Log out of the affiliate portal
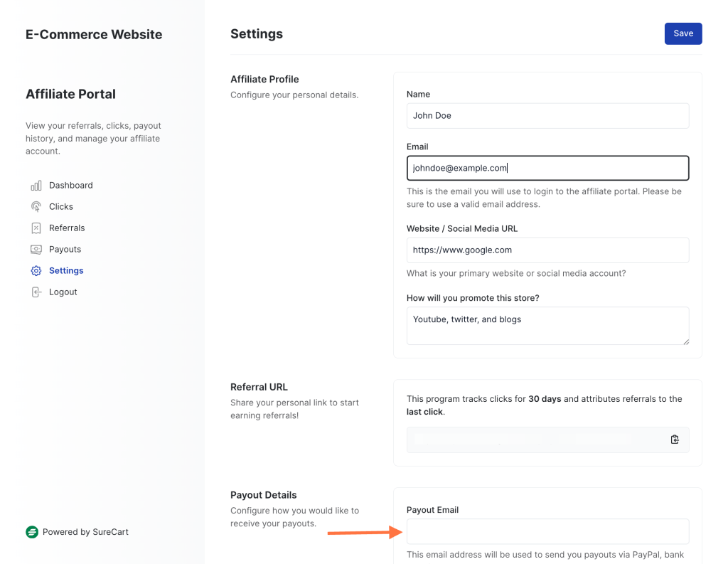 click(x=62, y=292)
